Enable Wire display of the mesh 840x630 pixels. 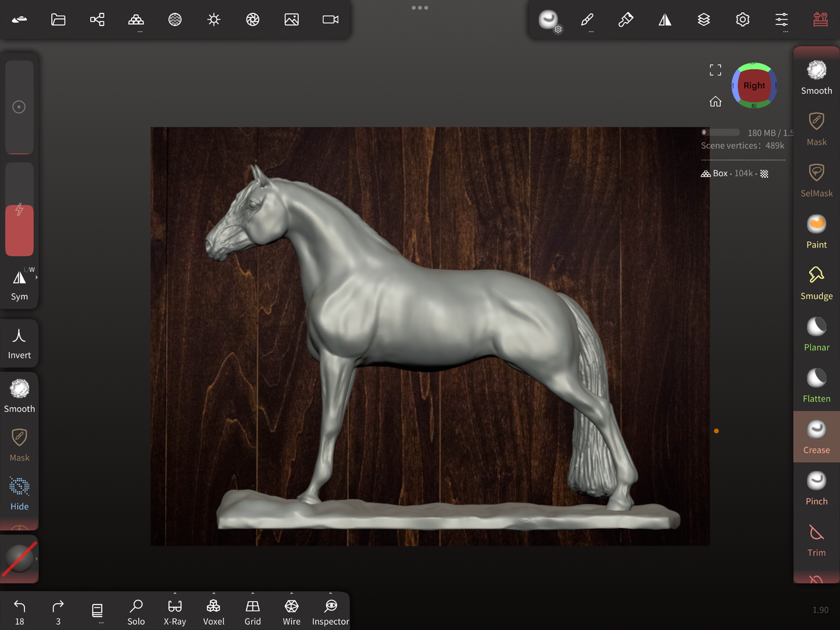(291, 610)
